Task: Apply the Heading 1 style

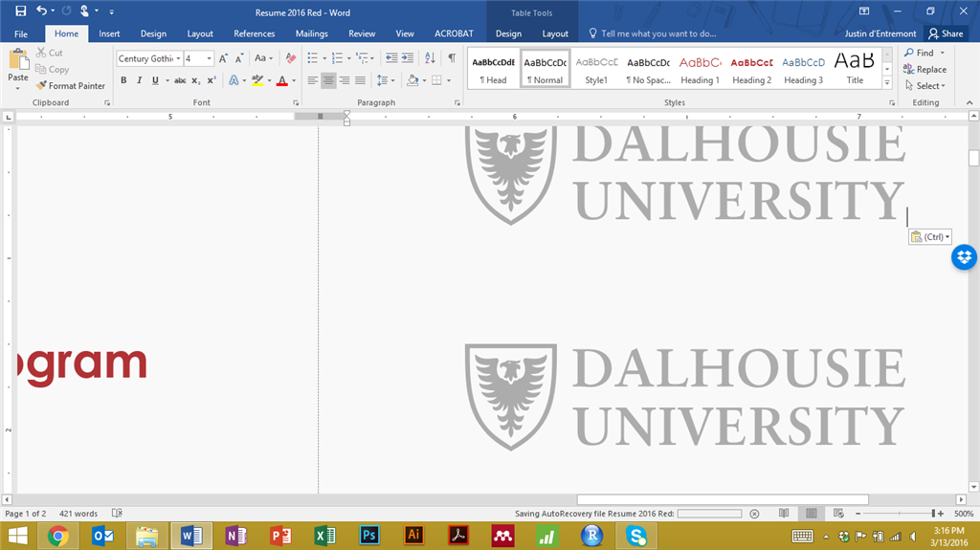Action: [700, 70]
